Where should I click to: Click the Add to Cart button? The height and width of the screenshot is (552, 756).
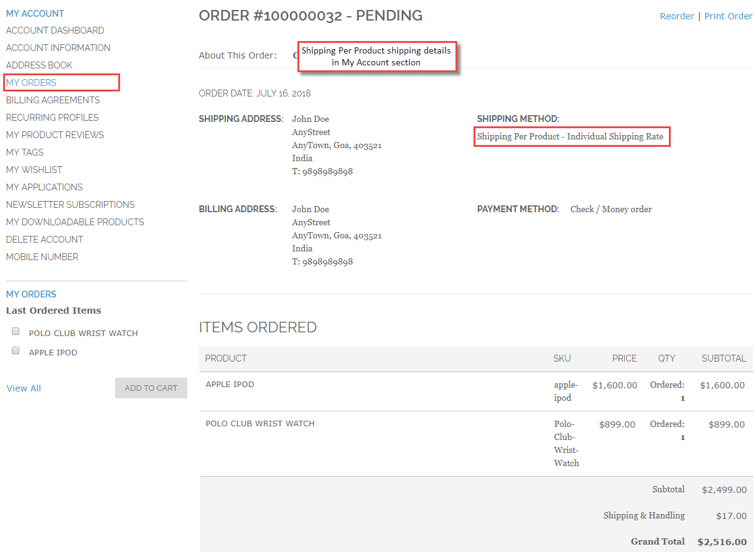tap(151, 388)
